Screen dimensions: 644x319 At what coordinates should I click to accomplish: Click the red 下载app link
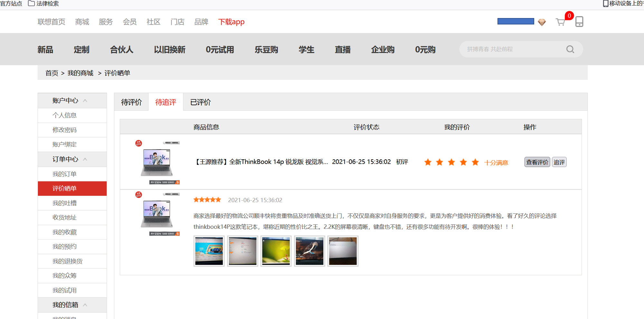click(231, 22)
